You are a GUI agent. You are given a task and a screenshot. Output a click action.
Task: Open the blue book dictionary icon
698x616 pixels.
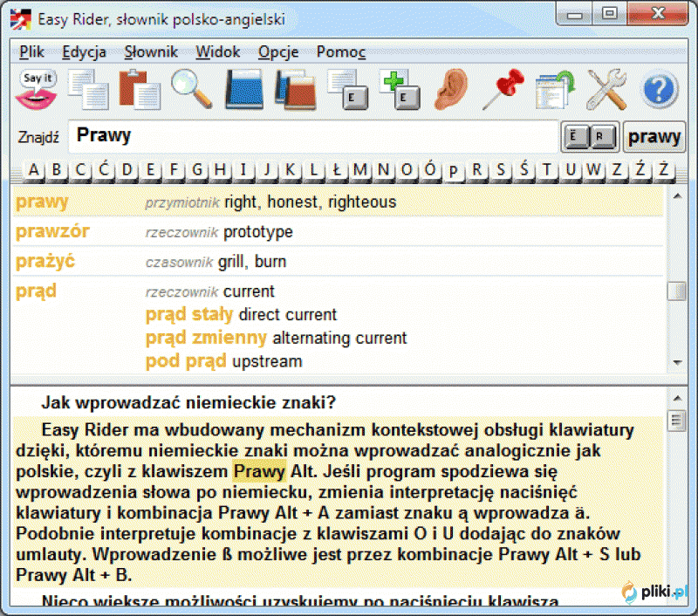(x=244, y=90)
